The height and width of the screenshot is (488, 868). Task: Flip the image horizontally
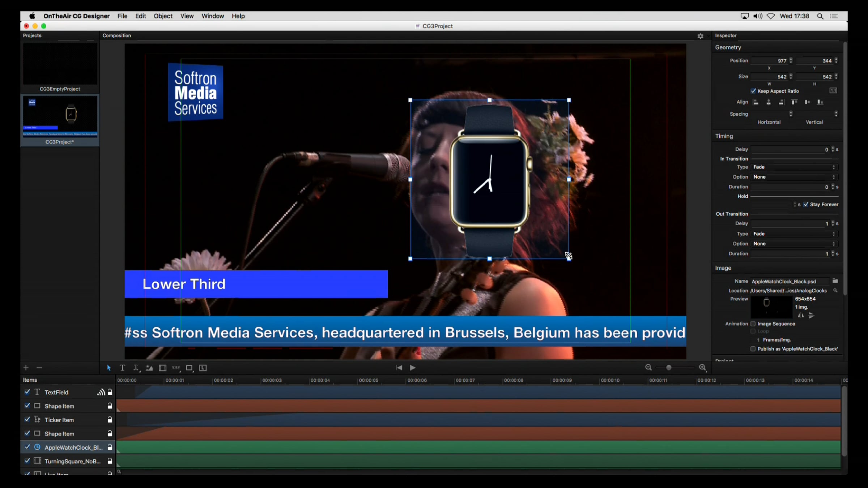pyautogui.click(x=801, y=316)
